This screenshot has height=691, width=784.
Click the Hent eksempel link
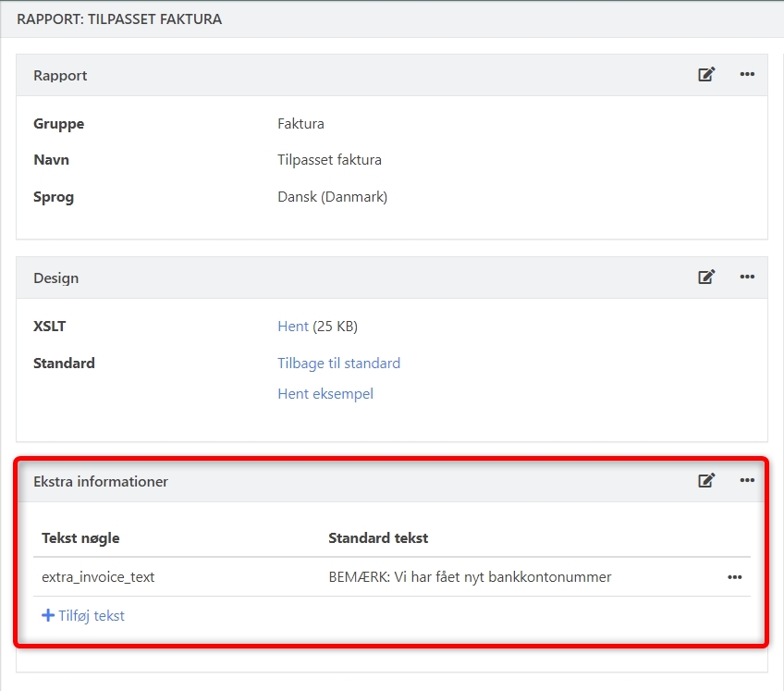click(x=325, y=394)
